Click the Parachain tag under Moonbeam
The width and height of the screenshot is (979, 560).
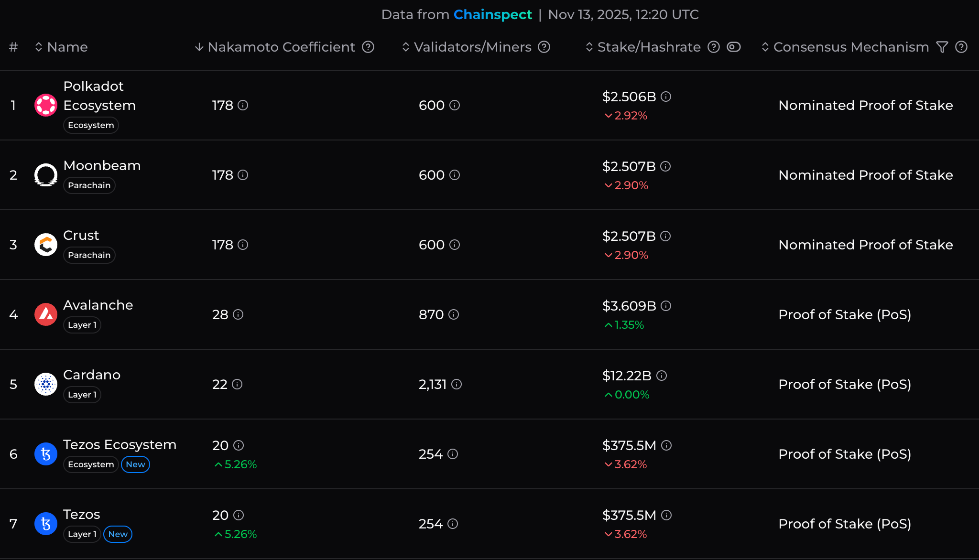coord(89,185)
